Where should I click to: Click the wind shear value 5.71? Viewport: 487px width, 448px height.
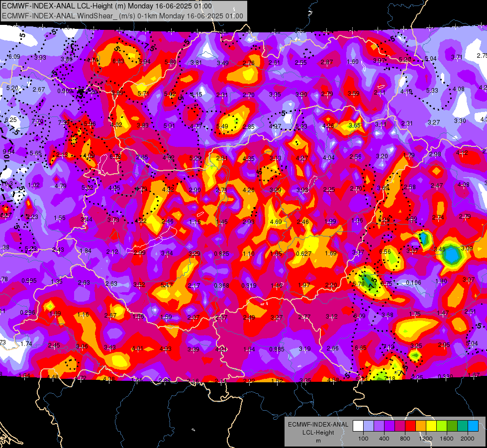pyautogui.click(x=143, y=93)
